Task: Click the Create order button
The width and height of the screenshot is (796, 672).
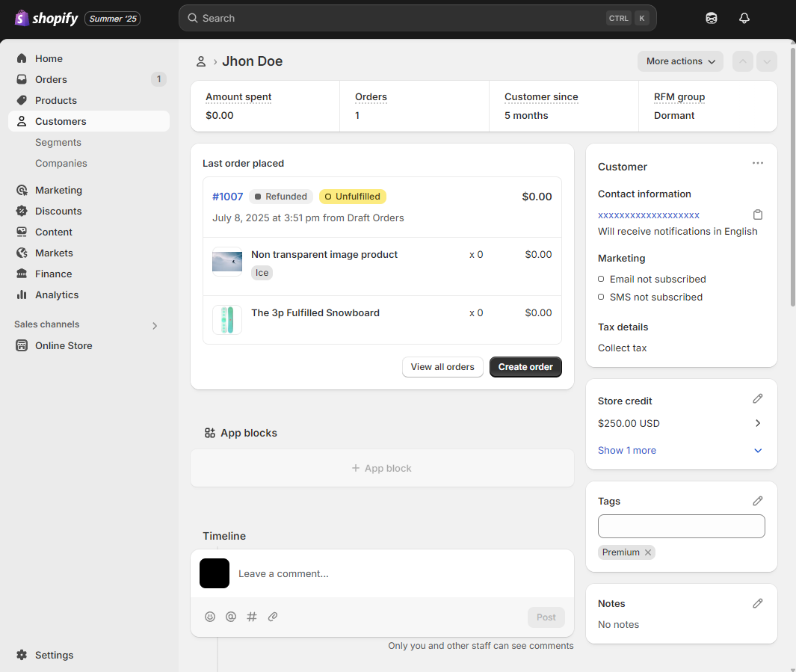Action: point(525,367)
